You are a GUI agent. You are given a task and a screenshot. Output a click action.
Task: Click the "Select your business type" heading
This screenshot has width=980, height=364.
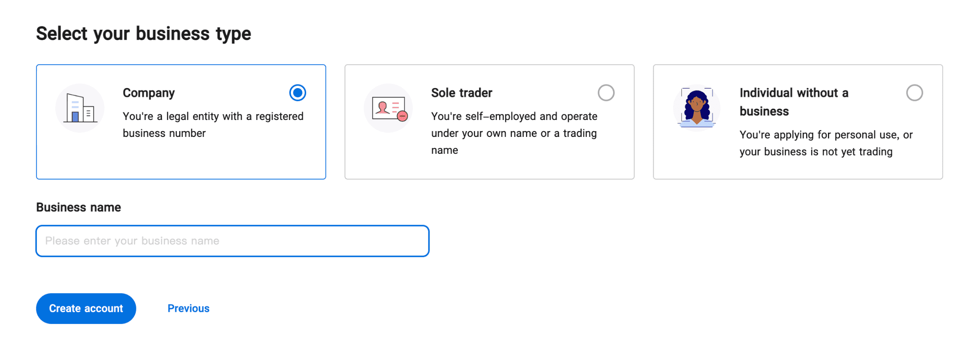[143, 34]
